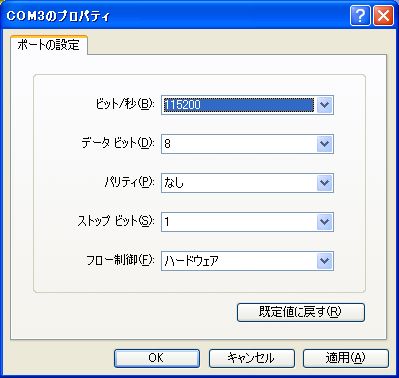Image resolution: width=399 pixels, height=378 pixels.
Task: Close the COM3 properties dialog
Action: click(384, 15)
